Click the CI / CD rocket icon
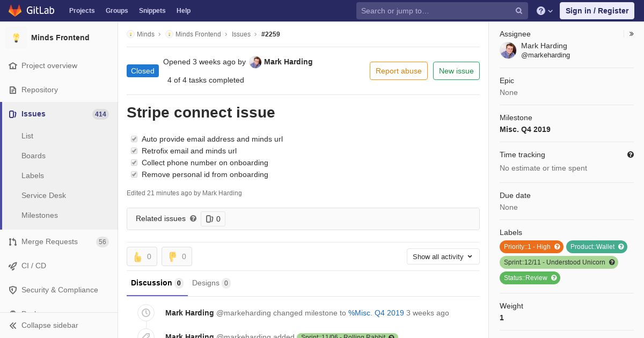The image size is (644, 338). (13, 266)
